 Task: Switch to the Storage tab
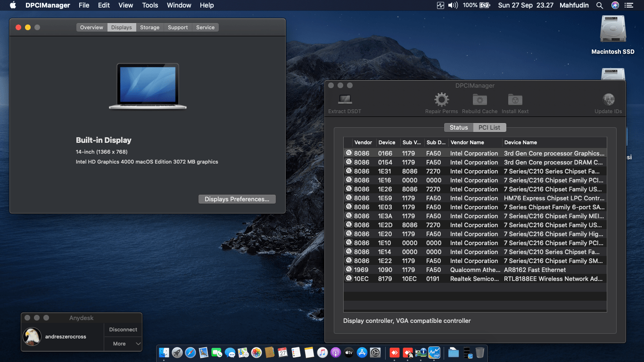(149, 27)
